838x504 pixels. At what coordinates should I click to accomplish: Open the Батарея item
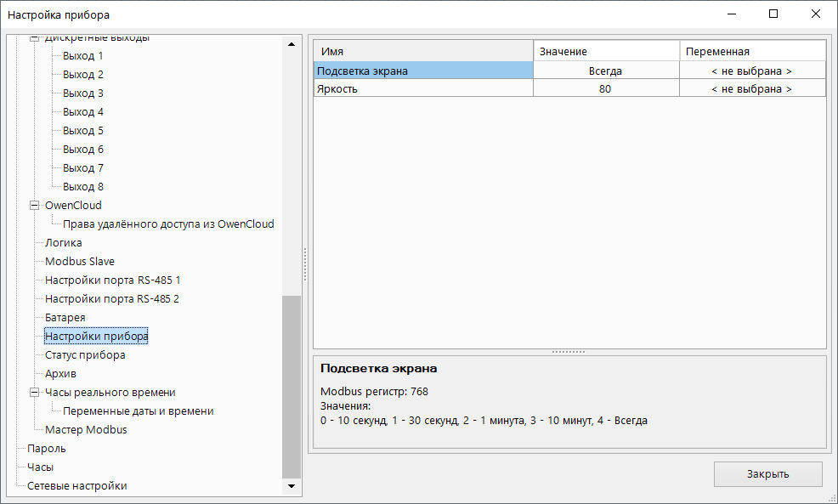[65, 318]
